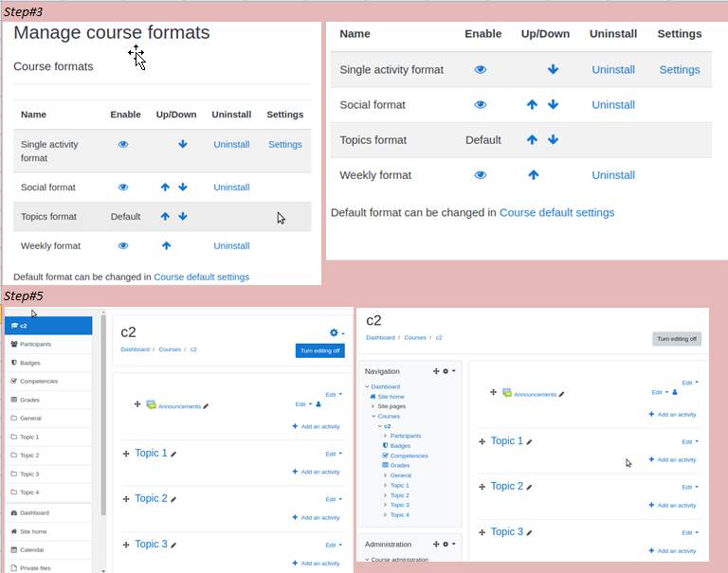Uninstall Social format under Manage course formats heading
The image size is (728, 573).
pyautogui.click(x=231, y=188)
